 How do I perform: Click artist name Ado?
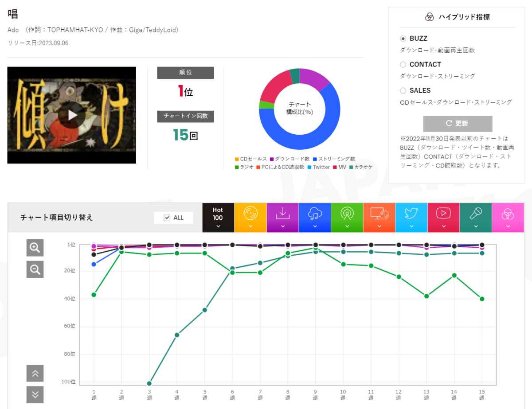[13, 30]
